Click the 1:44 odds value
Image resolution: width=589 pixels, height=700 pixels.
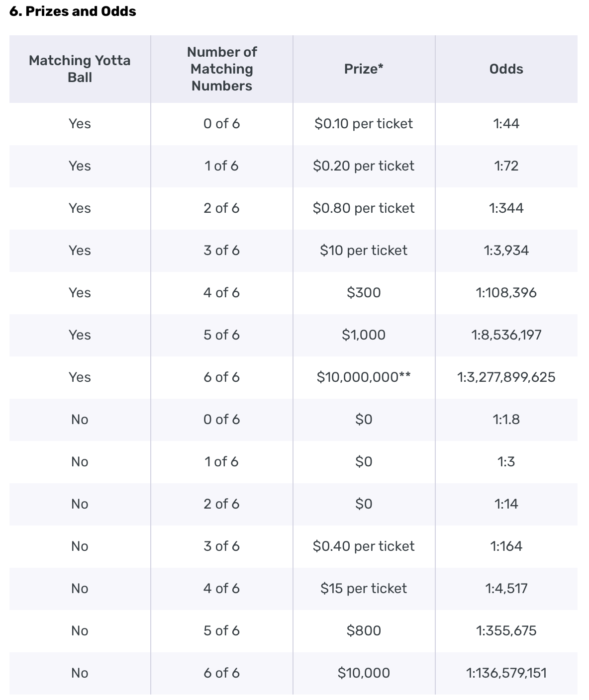[506, 124]
